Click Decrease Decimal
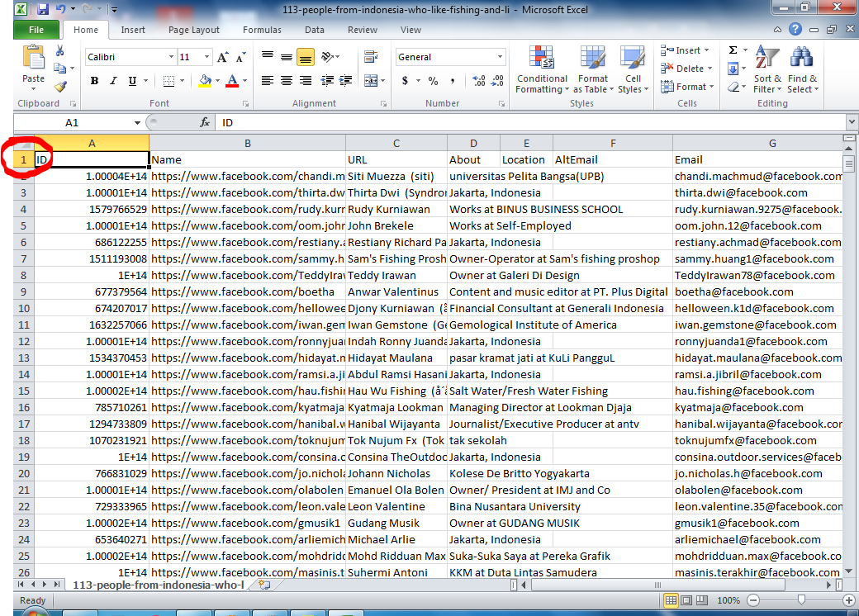 click(497, 80)
